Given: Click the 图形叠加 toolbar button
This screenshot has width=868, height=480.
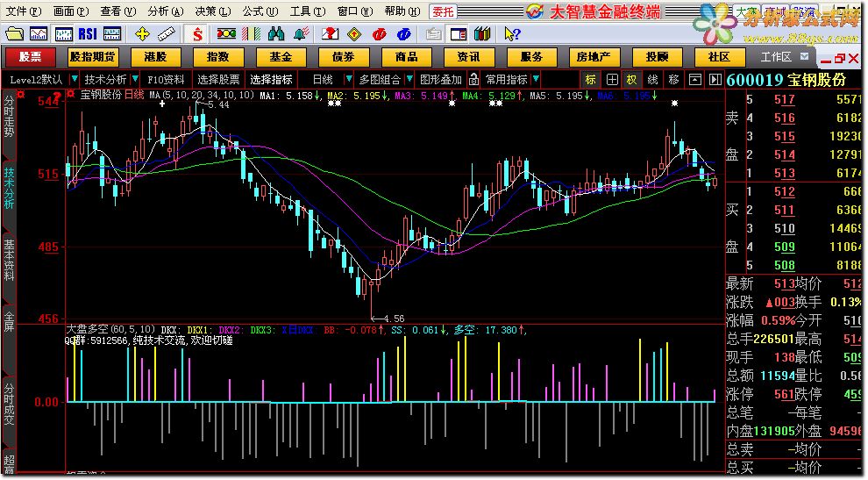Looking at the screenshot, I should click(441, 80).
